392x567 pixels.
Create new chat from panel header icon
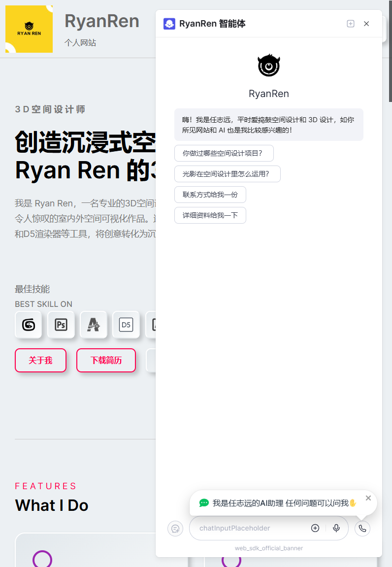[x=351, y=24]
